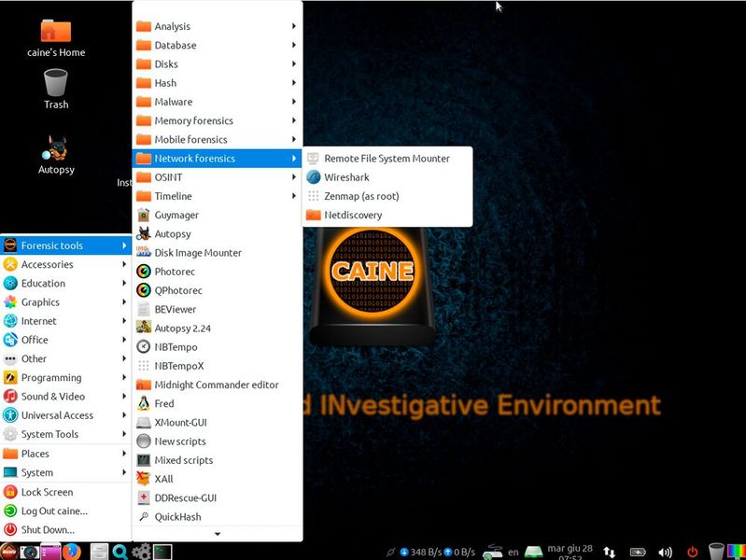Viewport: 746px width, 560px height.
Task: Click the terminal icon in the taskbar
Action: pyautogui.click(x=162, y=552)
